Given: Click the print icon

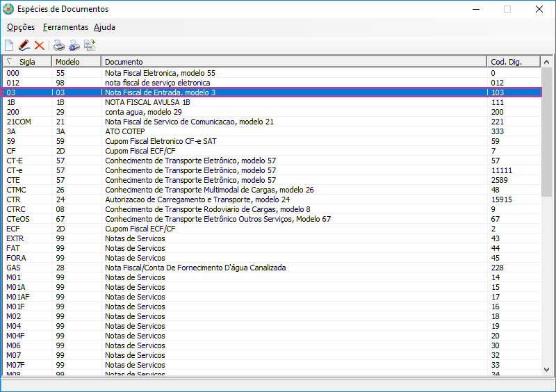Looking at the screenshot, I should [59, 46].
